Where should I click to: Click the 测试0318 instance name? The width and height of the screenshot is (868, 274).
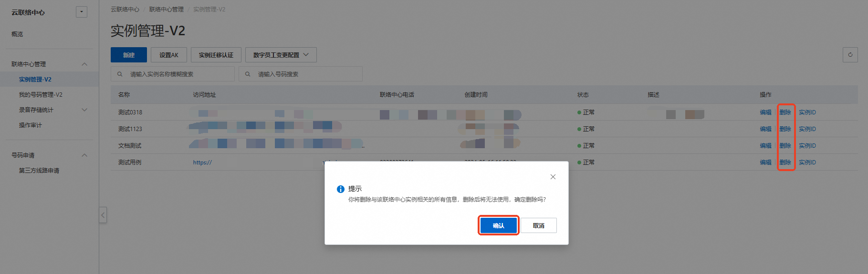tap(130, 112)
